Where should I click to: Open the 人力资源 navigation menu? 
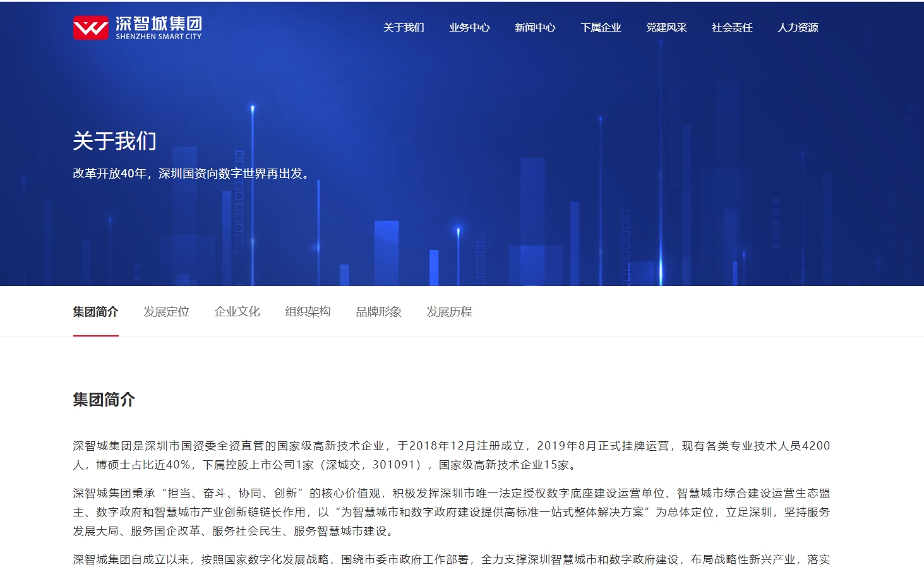pos(798,28)
